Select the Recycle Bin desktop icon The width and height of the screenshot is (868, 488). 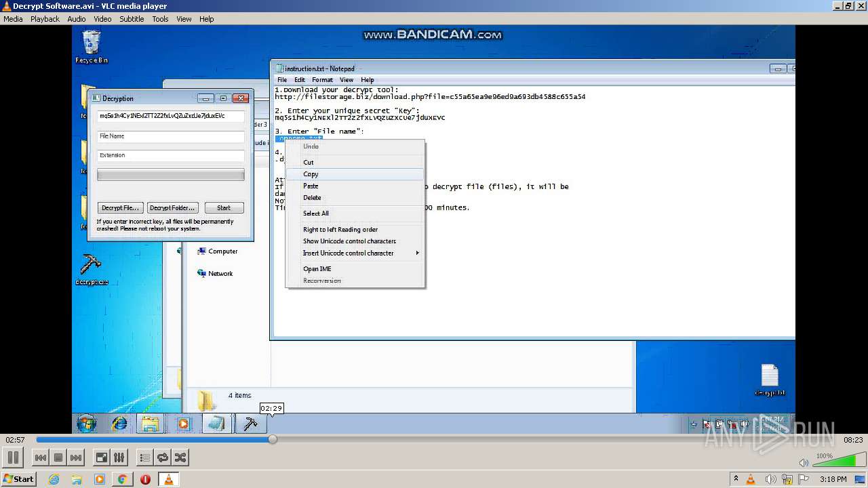pos(91,47)
